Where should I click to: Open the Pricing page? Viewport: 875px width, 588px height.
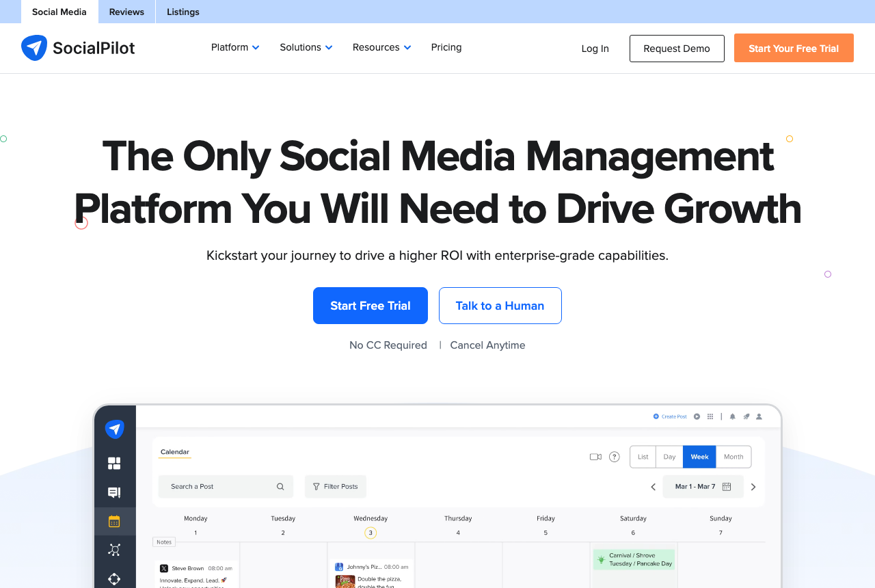pos(446,47)
